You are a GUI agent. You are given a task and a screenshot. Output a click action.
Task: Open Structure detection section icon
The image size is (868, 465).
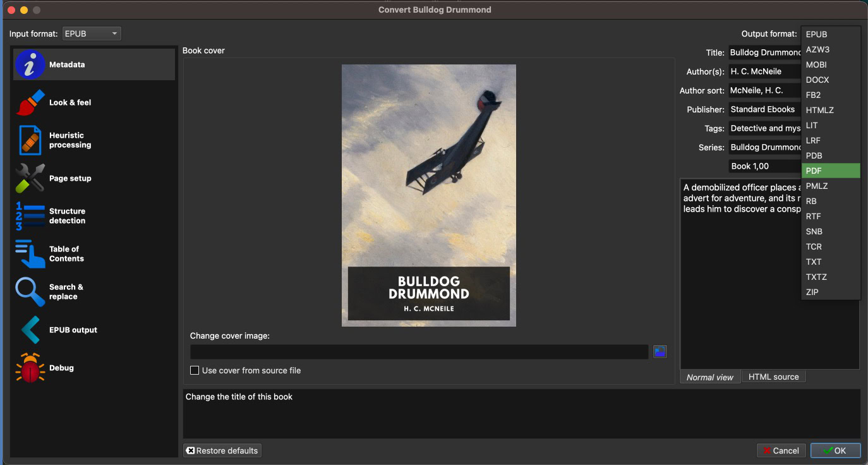(x=30, y=216)
